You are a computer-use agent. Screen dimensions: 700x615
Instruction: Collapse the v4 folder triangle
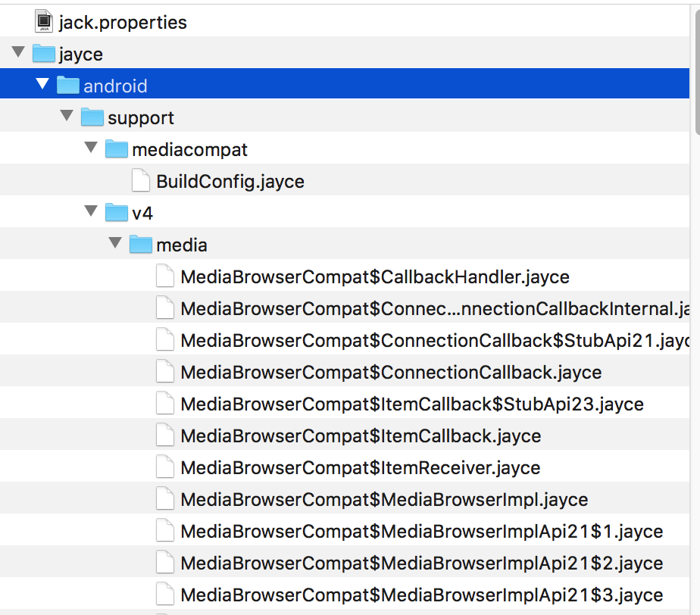pos(91,212)
